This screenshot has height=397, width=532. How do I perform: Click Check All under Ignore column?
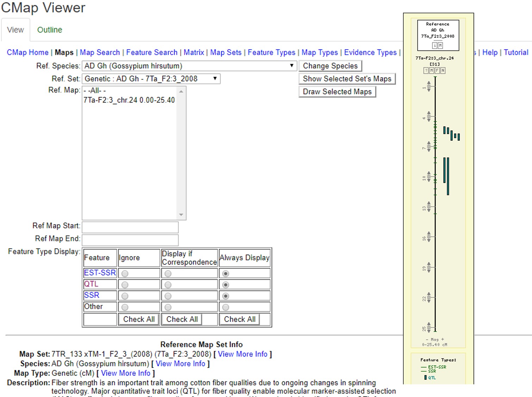[139, 319]
